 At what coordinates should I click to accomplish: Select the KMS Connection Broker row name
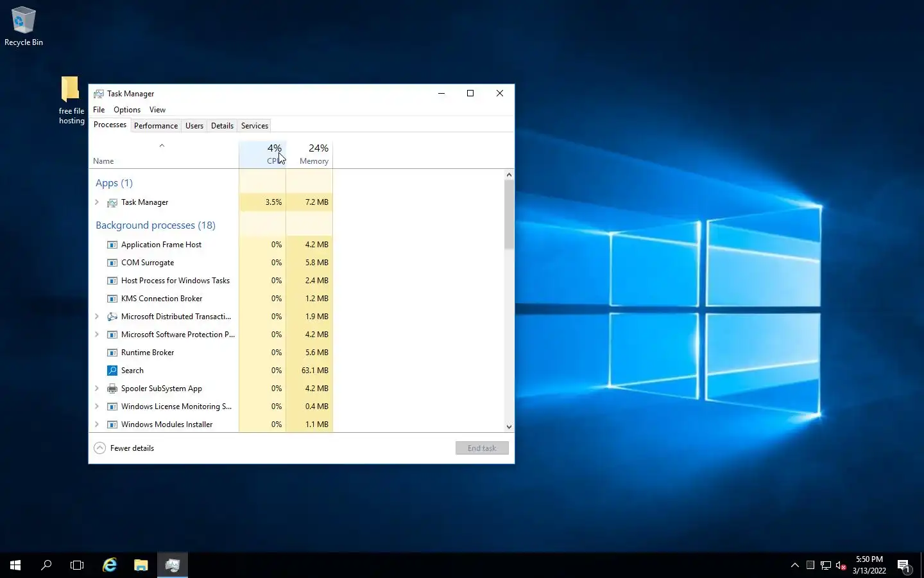pos(162,299)
